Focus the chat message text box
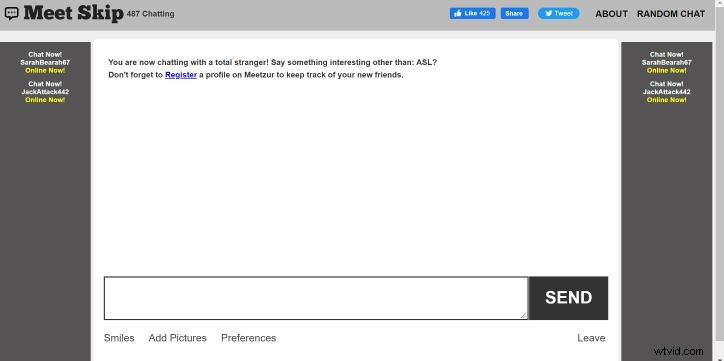Image resolution: width=724 pixels, height=361 pixels. tap(316, 298)
